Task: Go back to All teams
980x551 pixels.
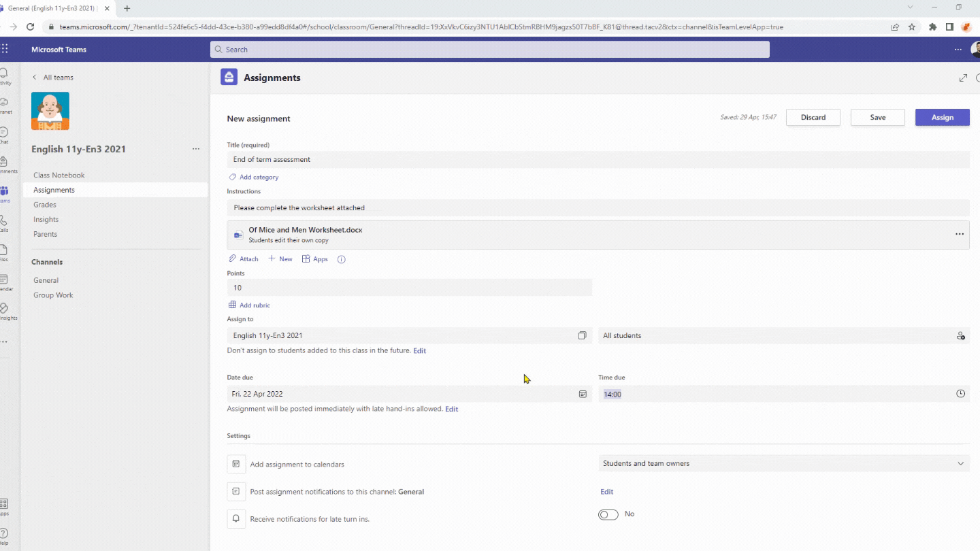Action: click(52, 78)
